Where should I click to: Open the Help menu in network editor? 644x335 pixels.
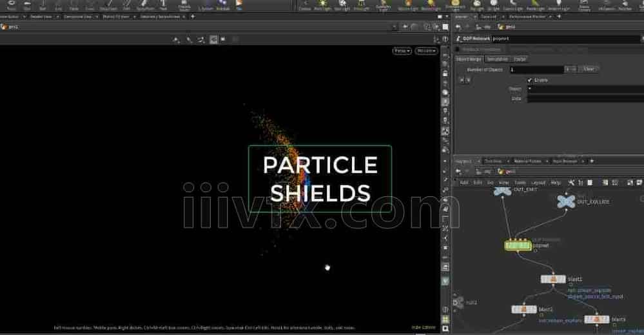(x=555, y=183)
